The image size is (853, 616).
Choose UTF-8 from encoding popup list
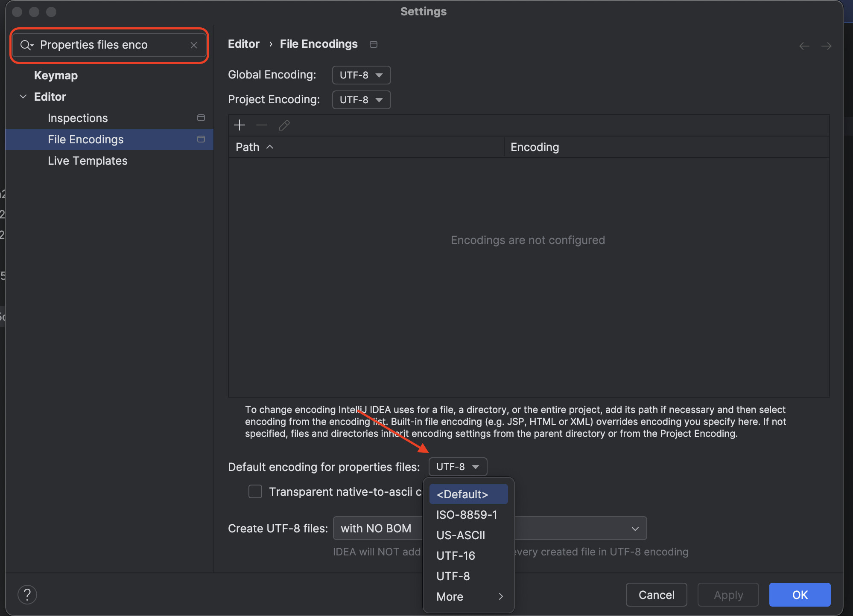(468, 576)
